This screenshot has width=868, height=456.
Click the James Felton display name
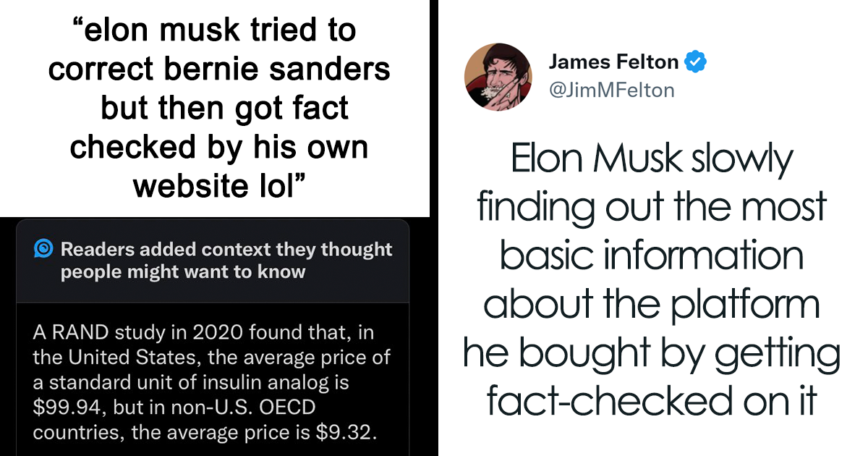point(613,62)
